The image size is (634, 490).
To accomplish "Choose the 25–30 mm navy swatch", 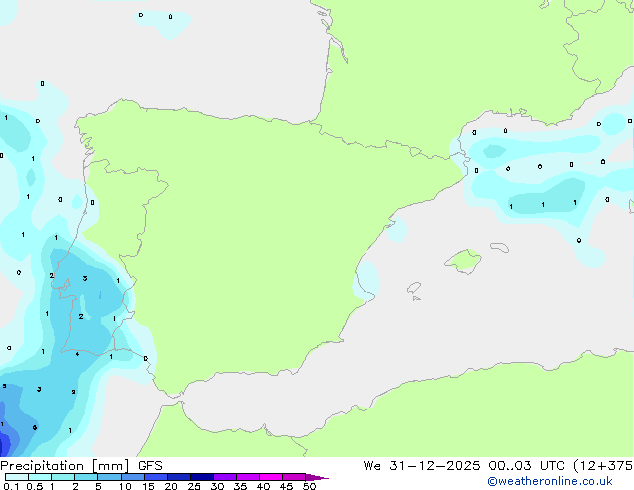I will [201, 477].
